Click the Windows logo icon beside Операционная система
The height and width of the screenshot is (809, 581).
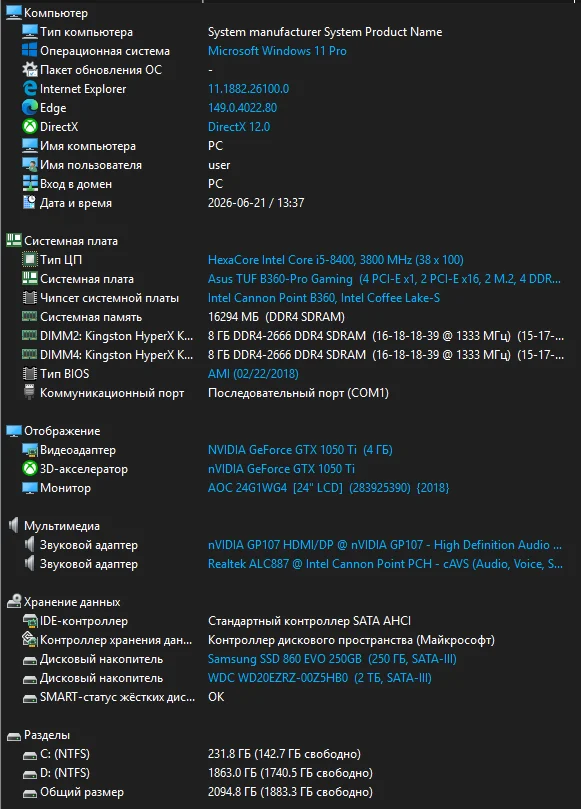tap(29, 51)
